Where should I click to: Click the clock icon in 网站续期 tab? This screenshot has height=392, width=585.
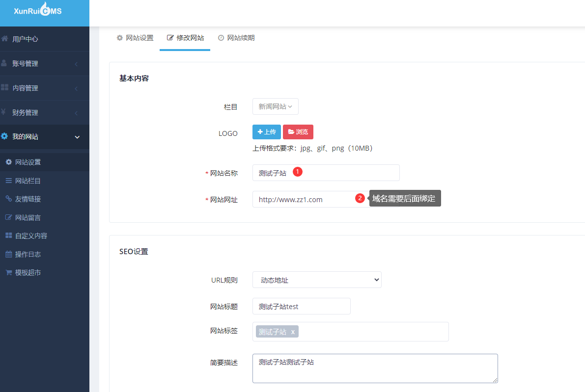[x=221, y=38]
